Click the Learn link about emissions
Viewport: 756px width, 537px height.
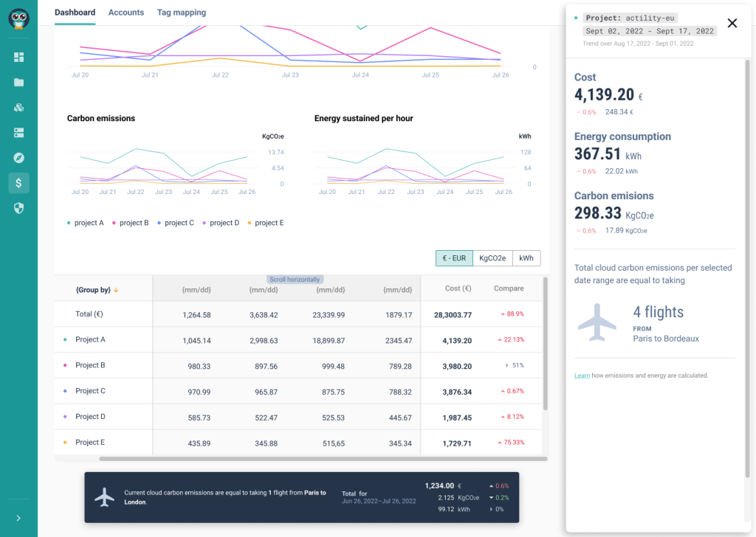[582, 375]
